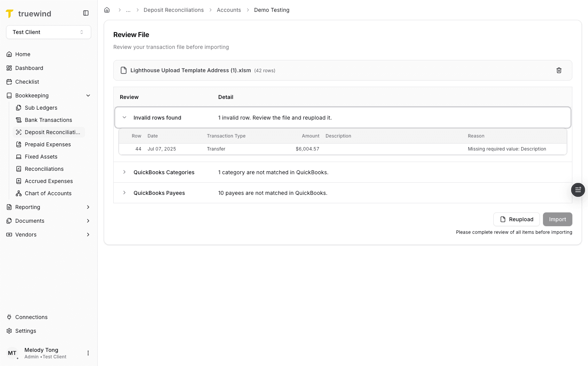Image resolution: width=588 pixels, height=366 pixels.
Task: Expand the QuickBooks Categories section
Action: pyautogui.click(x=124, y=172)
